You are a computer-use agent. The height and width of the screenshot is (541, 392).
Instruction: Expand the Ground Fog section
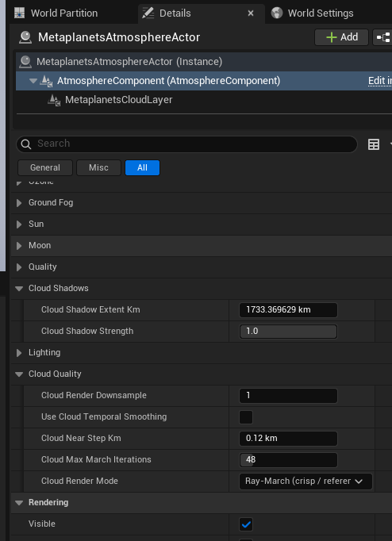[x=19, y=203]
